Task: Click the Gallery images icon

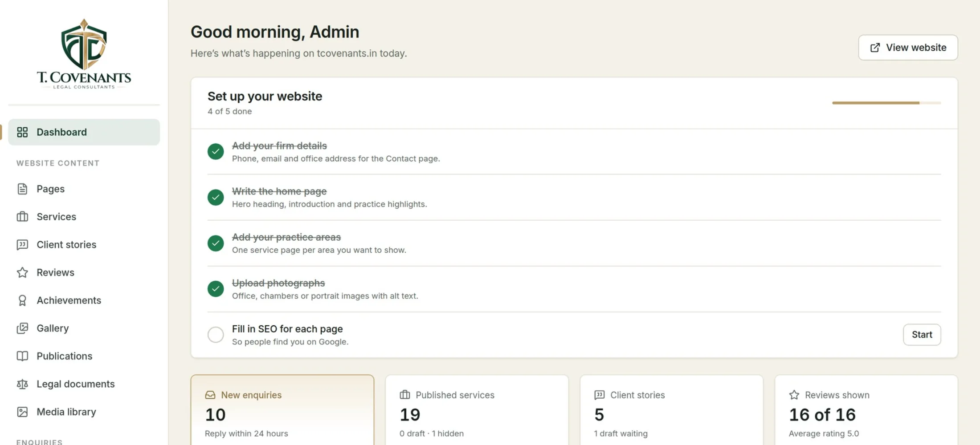Action: click(22, 328)
